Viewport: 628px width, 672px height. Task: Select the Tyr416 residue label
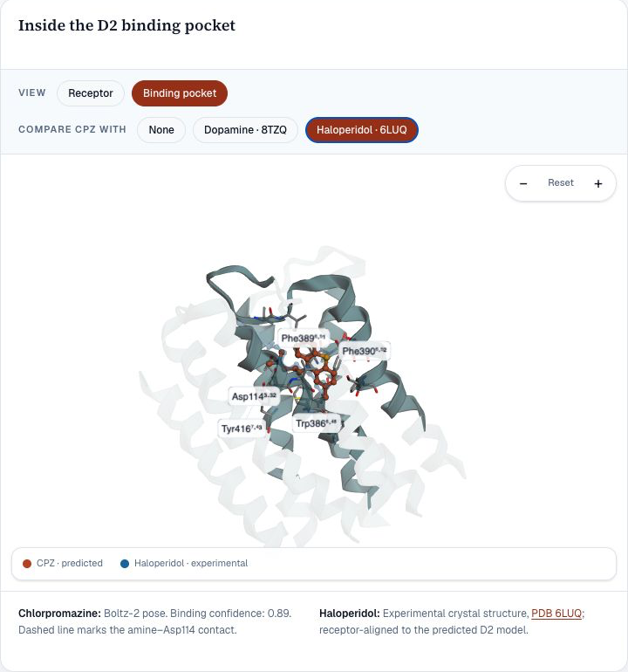coord(242,429)
